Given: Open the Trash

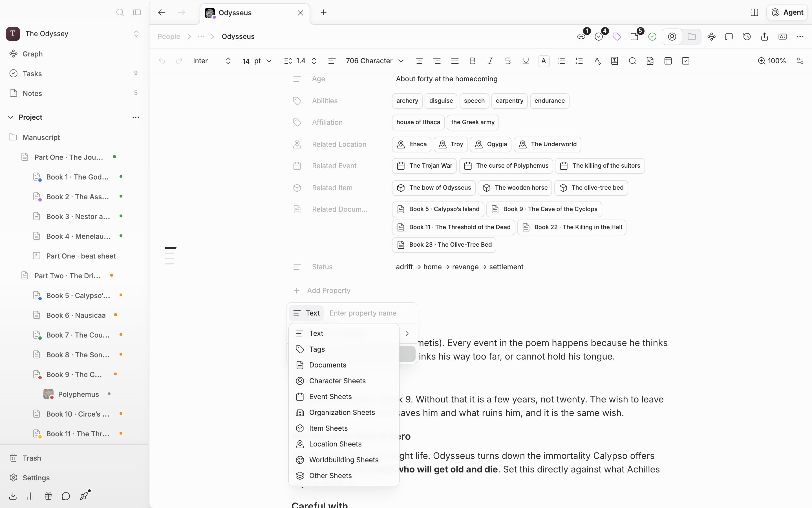Looking at the screenshot, I should pos(74,458).
